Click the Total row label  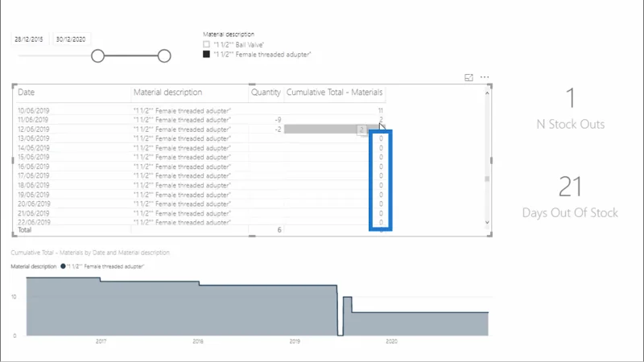pyautogui.click(x=25, y=230)
